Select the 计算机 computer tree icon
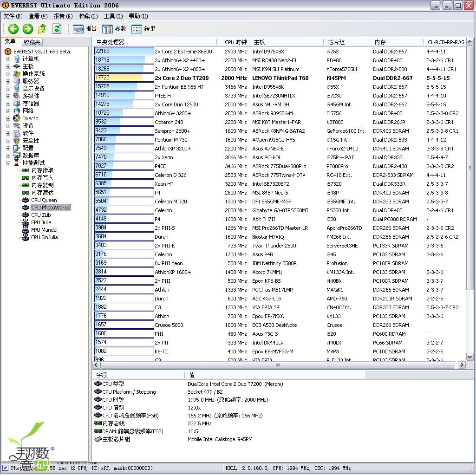The height and width of the screenshot is (475, 476). click(17, 59)
